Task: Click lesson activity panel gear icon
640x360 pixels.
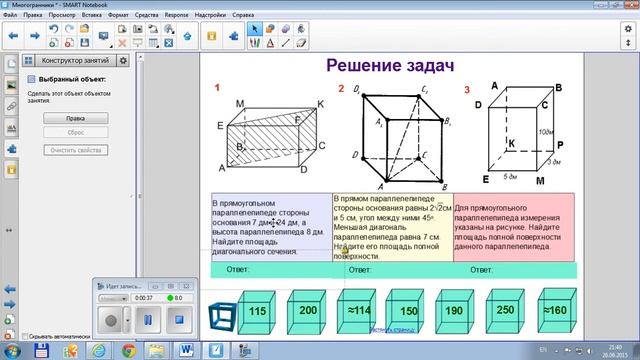Action: pyautogui.click(x=123, y=61)
